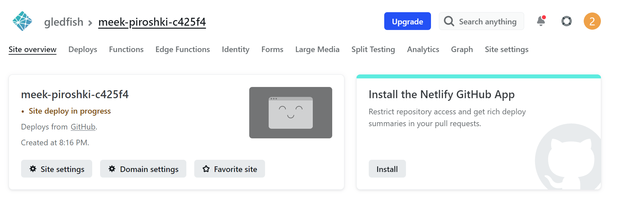
Task: Click the site preview thumbnail
Action: click(291, 113)
